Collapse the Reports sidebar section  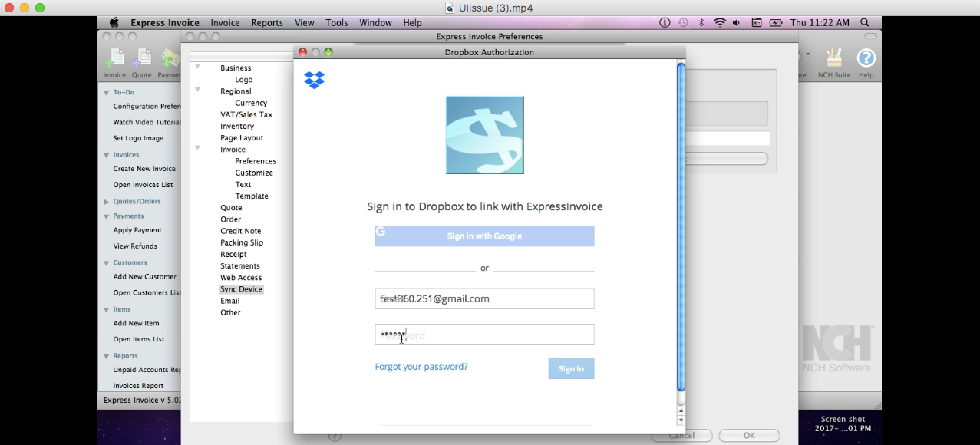(x=107, y=356)
